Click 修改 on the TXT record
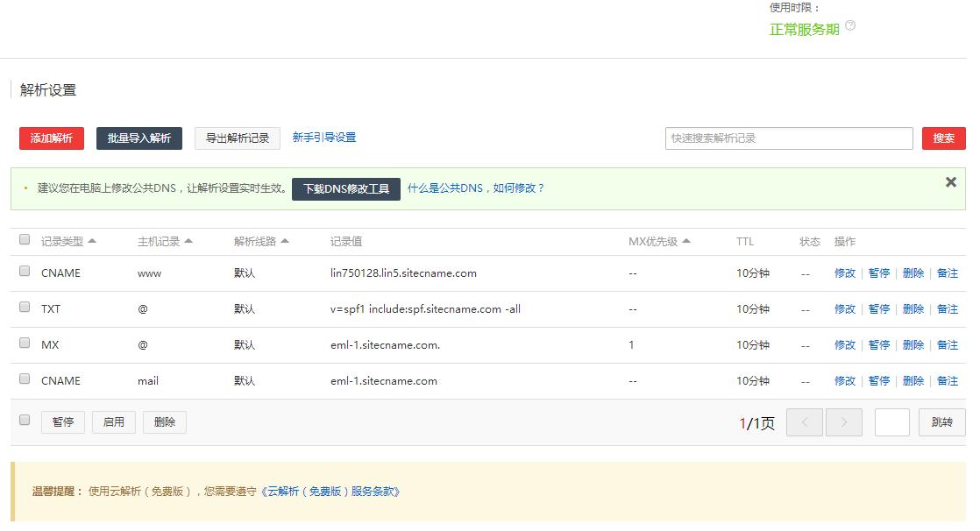This screenshot has width=980, height=531. click(x=844, y=308)
